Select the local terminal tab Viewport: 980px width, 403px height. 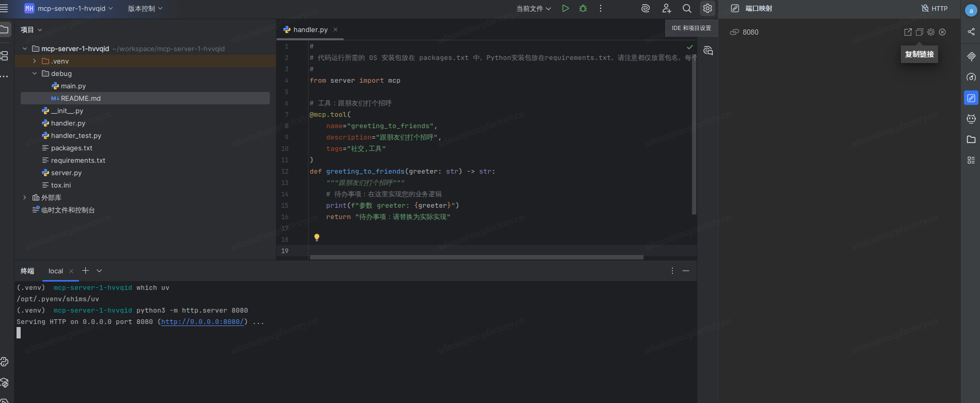click(x=56, y=271)
